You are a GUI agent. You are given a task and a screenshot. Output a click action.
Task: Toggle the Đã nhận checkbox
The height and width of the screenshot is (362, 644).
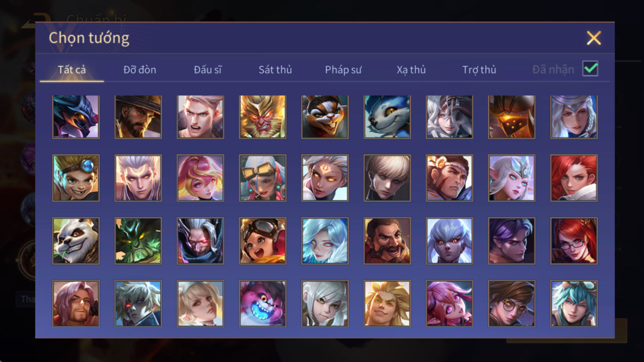pyautogui.click(x=590, y=68)
